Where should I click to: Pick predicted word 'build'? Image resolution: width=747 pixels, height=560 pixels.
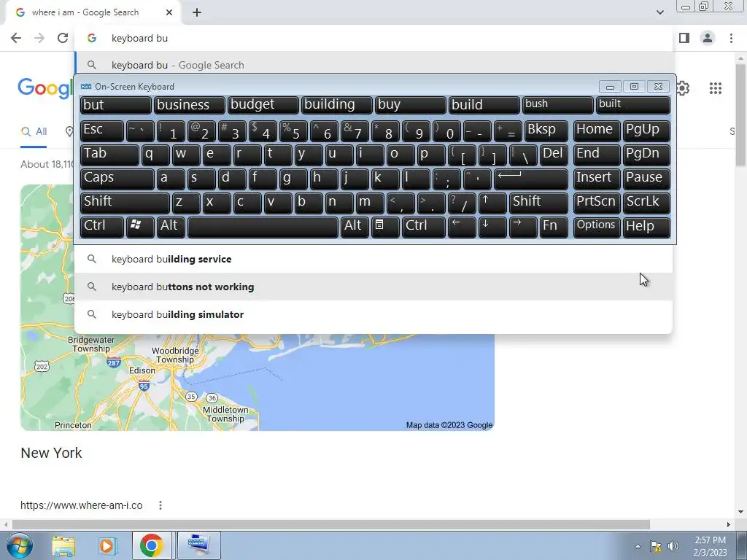tap(484, 105)
